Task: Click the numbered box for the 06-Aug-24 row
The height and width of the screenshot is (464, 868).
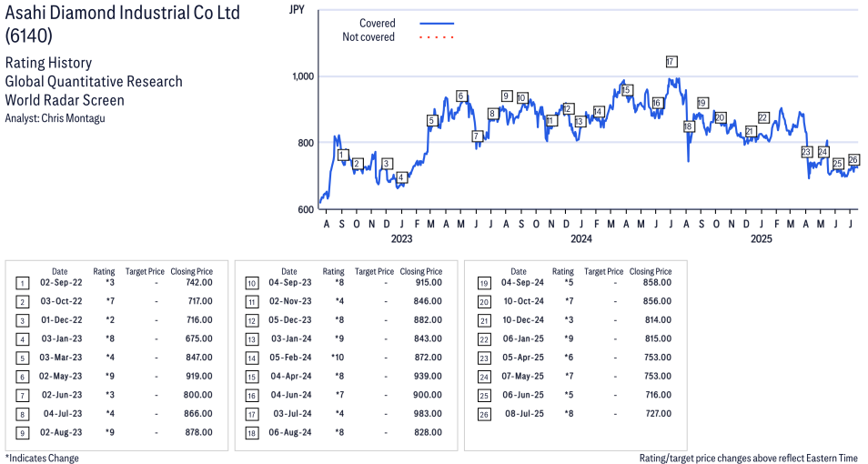Action: pos(252,433)
